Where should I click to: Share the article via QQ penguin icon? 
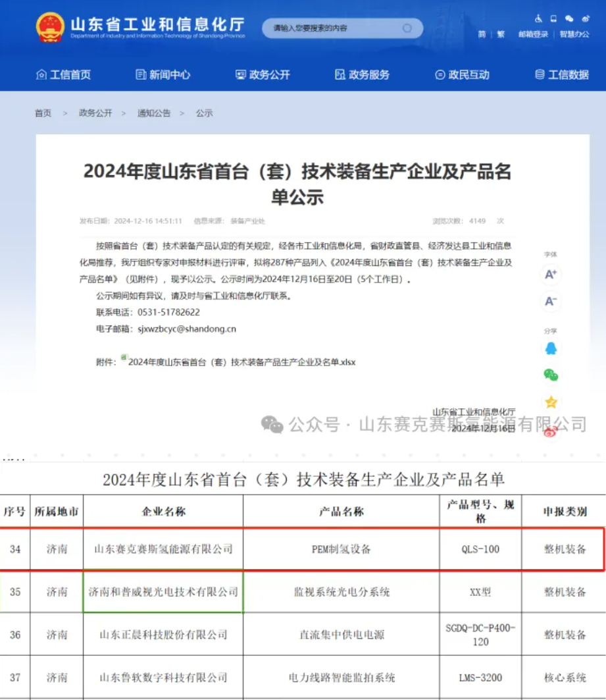coord(551,348)
